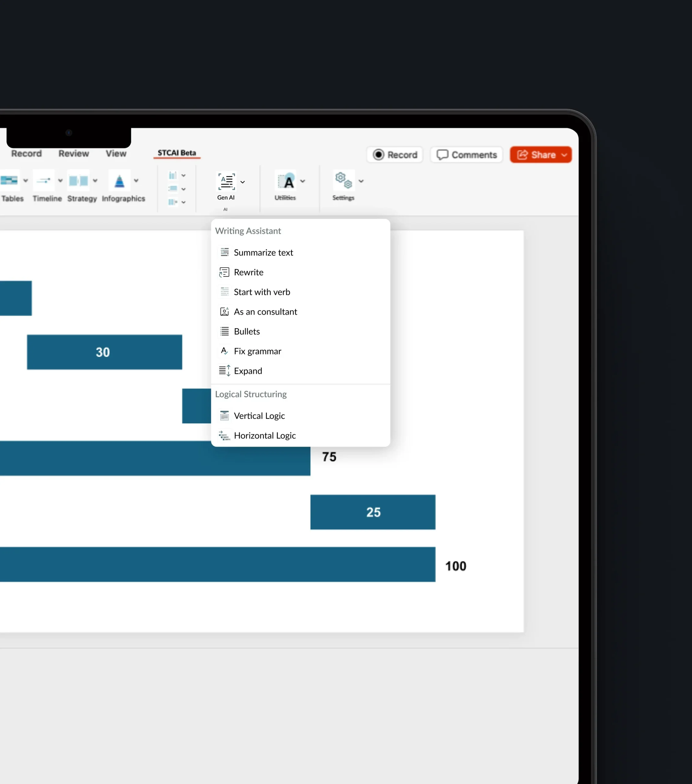692x784 pixels.
Task: Select the Tables ribbon icon
Action: [9, 180]
